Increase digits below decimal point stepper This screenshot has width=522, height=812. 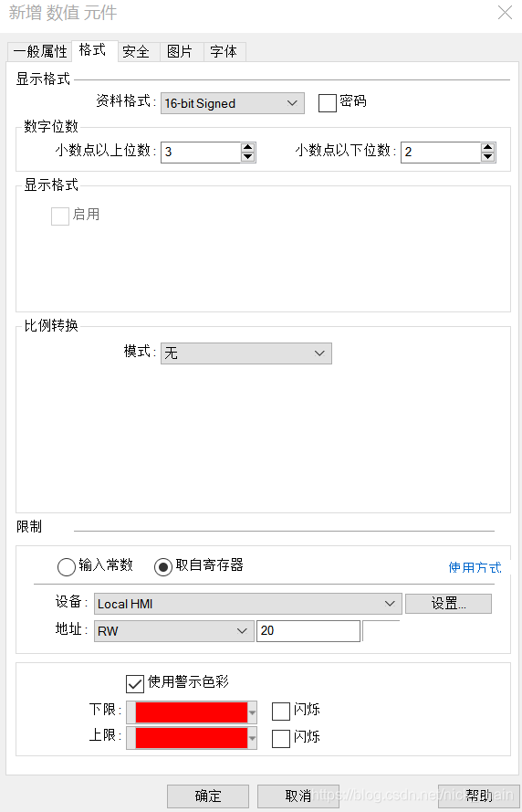tap(488, 148)
